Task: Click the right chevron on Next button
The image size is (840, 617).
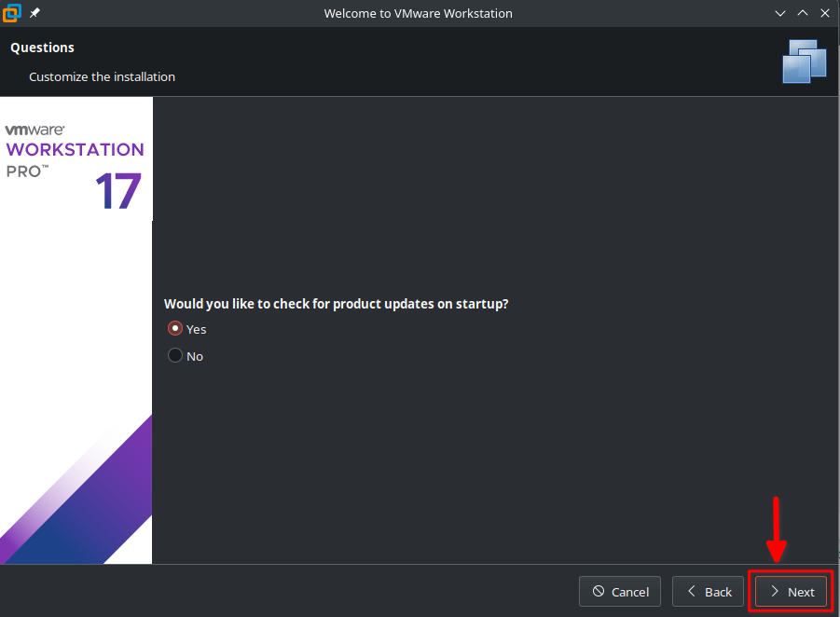Action: (x=774, y=592)
